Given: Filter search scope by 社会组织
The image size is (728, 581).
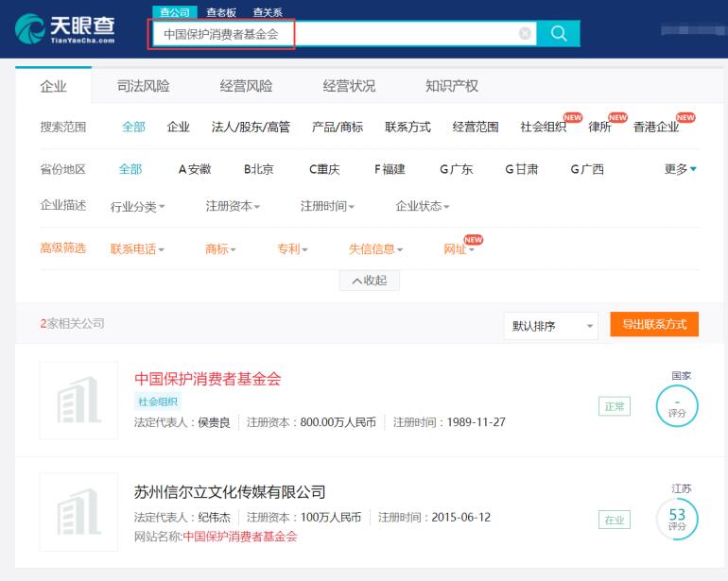Looking at the screenshot, I should point(544,127).
